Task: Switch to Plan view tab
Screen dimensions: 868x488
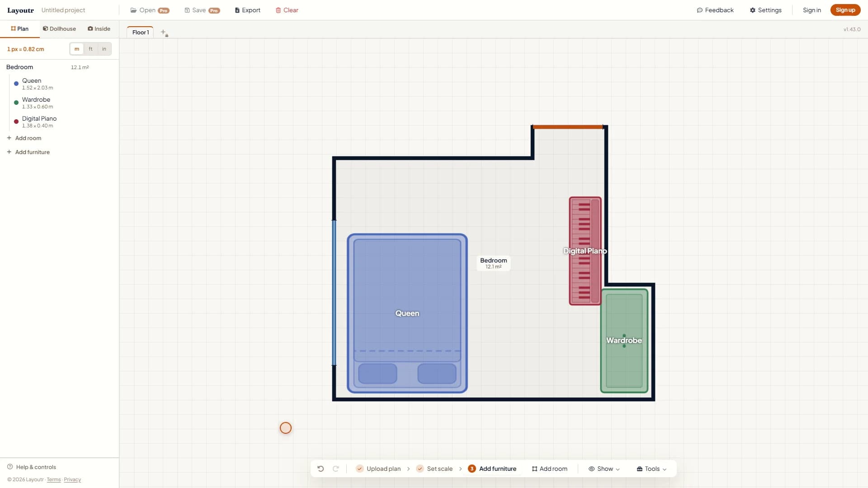Action: (x=20, y=28)
